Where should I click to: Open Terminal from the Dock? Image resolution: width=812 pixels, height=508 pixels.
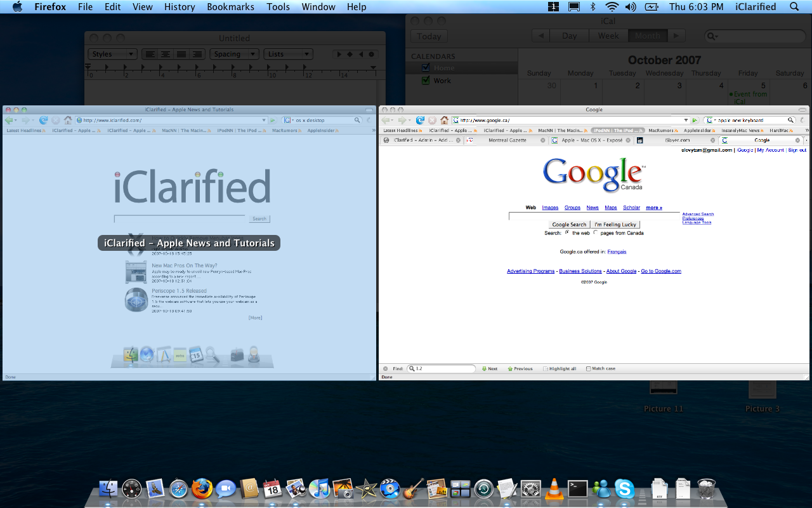577,488
